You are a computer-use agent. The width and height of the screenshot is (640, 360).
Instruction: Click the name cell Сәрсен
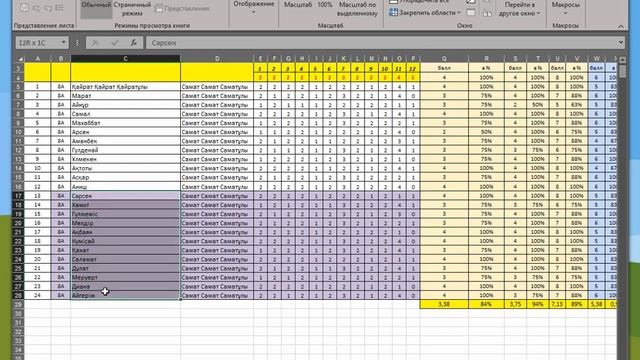[x=125, y=196]
